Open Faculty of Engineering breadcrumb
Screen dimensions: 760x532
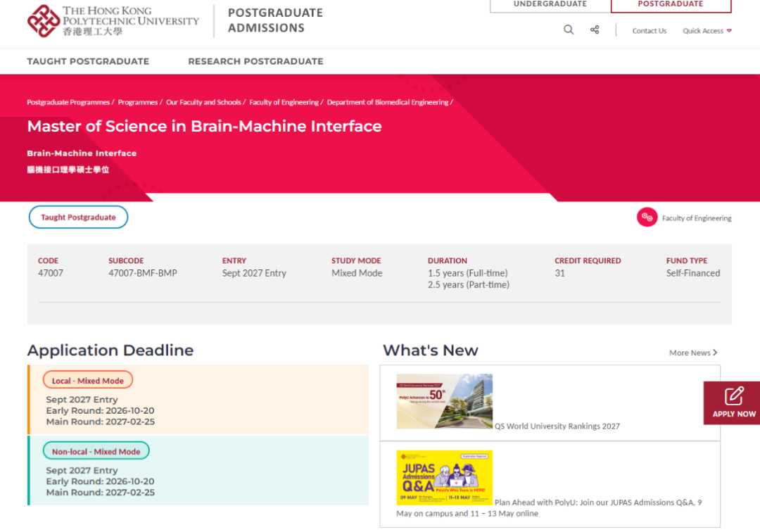point(284,102)
